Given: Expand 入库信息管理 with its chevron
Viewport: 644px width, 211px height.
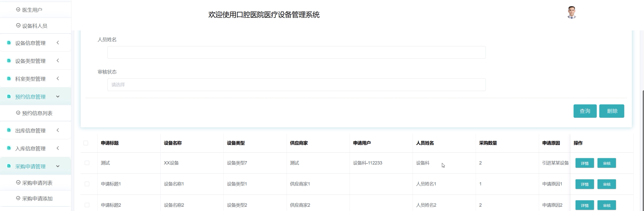Looking at the screenshot, I should point(58,148).
